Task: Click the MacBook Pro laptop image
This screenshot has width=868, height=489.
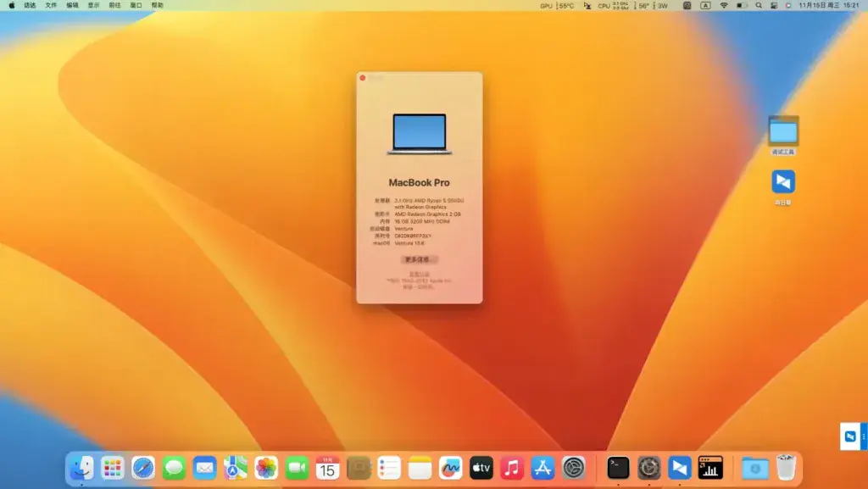Action: (x=419, y=134)
